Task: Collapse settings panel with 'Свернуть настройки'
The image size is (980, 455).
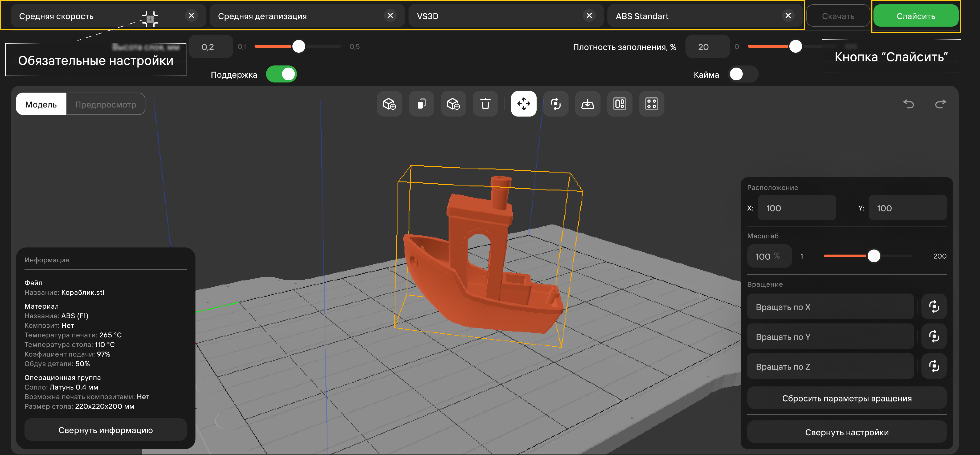Action: point(847,432)
